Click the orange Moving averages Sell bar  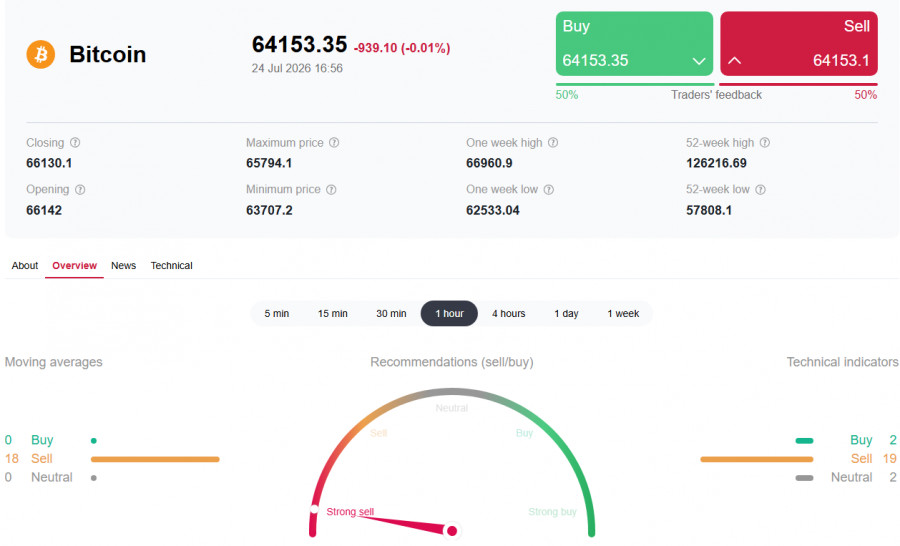[x=156, y=459]
